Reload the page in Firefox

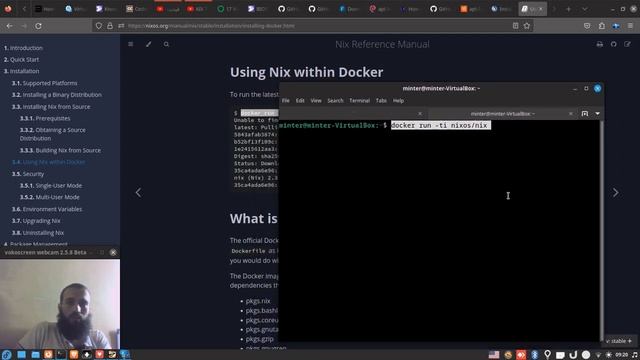pyautogui.click(x=38, y=26)
